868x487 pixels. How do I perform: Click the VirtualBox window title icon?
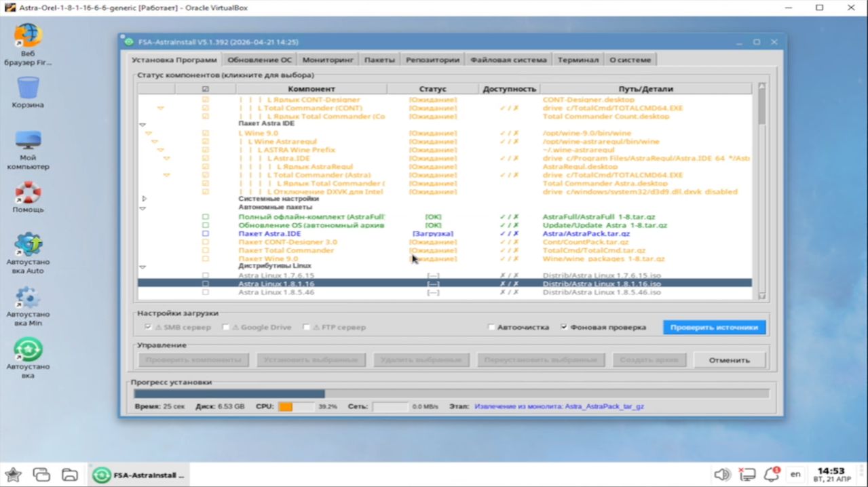coord(9,8)
